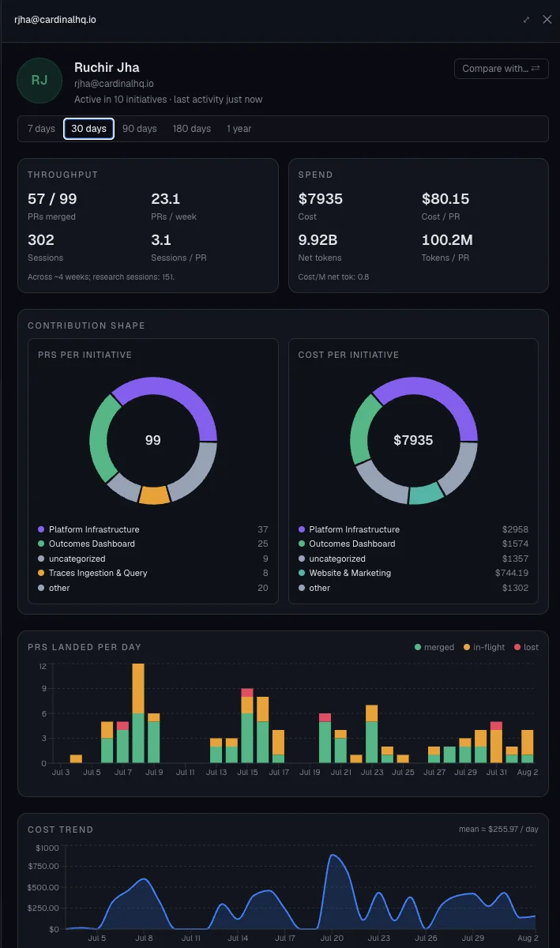Click other row showing 20 PRs

pyautogui.click(x=153, y=588)
